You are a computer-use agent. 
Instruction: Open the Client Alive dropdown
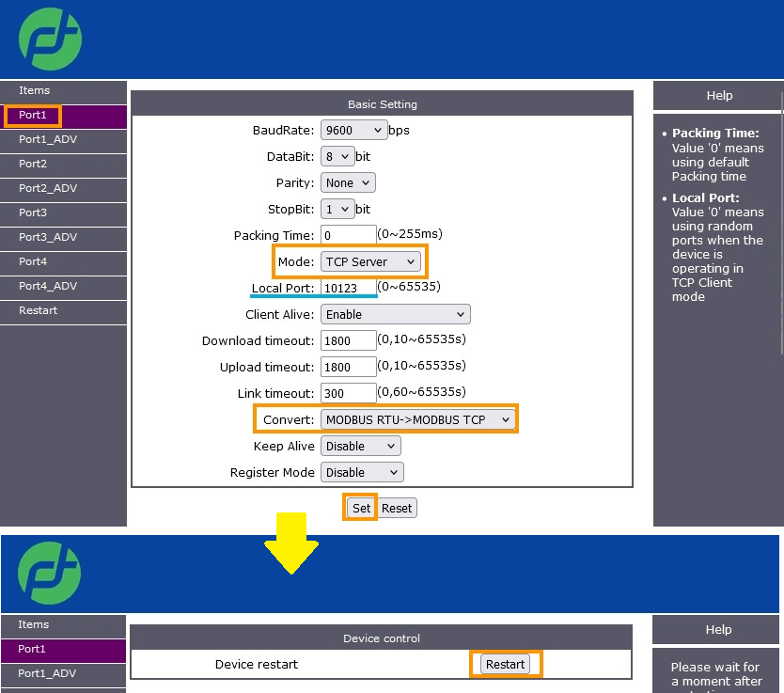[395, 314]
